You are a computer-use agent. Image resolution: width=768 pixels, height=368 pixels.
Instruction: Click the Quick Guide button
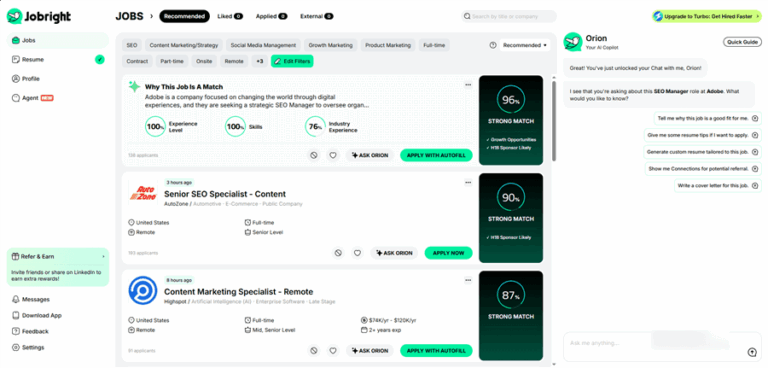click(742, 42)
